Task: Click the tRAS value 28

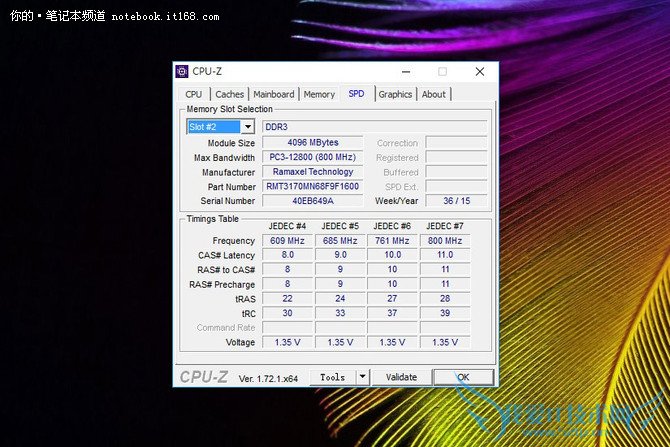Action: pos(445,298)
